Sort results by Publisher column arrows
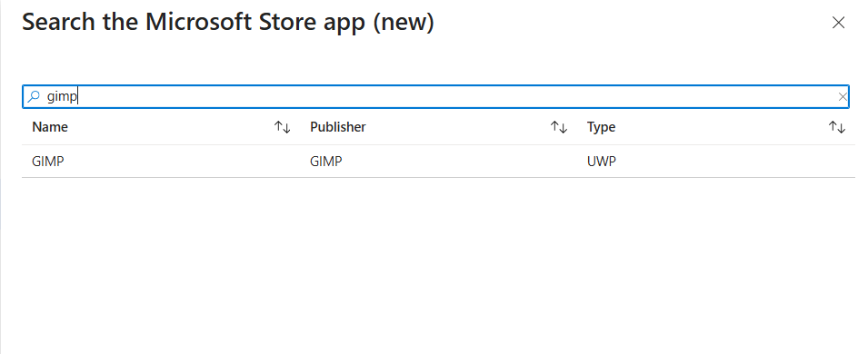The image size is (868, 354). (x=559, y=127)
